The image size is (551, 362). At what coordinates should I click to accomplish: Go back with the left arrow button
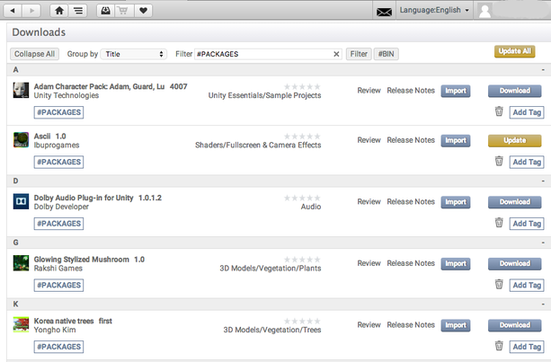(x=13, y=11)
